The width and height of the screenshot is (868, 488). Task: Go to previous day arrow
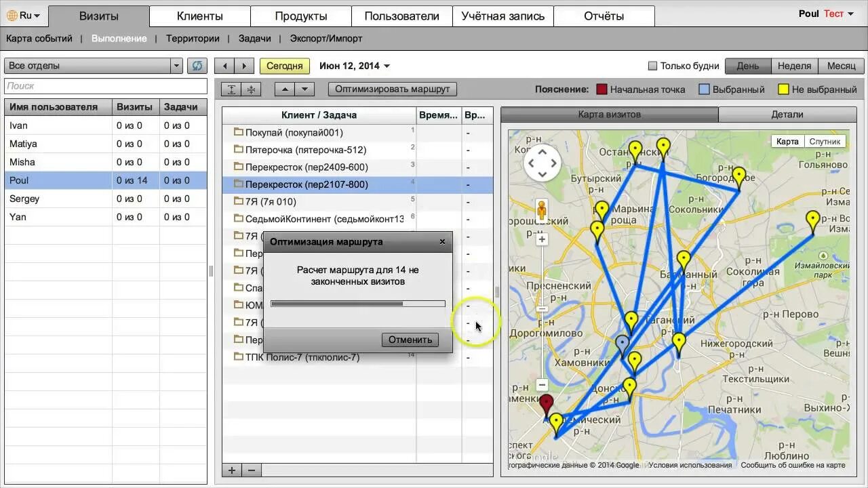coord(224,66)
